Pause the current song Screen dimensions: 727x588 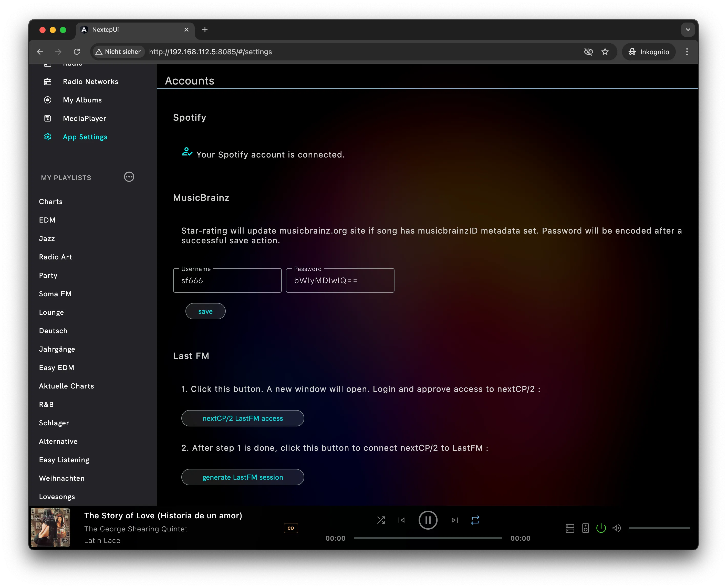tap(428, 520)
